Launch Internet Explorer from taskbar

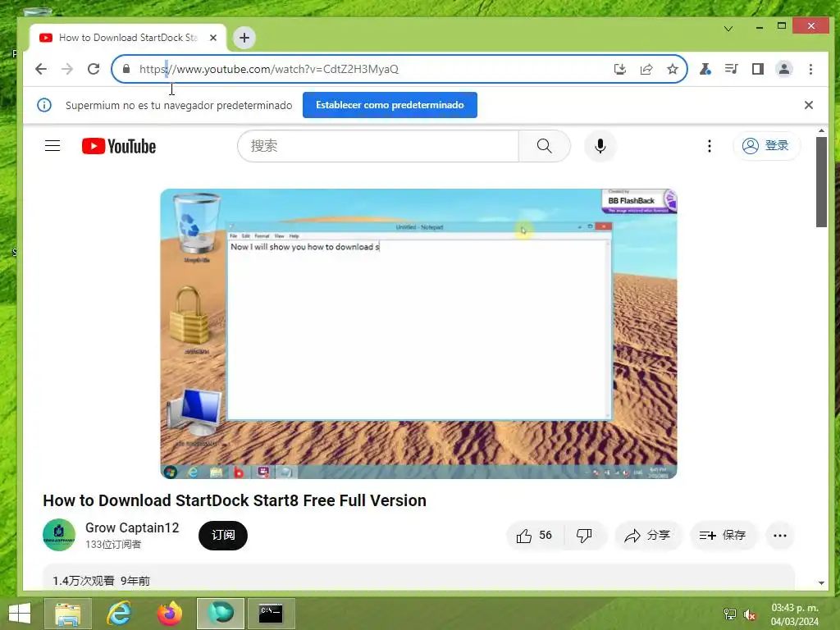coord(119,614)
